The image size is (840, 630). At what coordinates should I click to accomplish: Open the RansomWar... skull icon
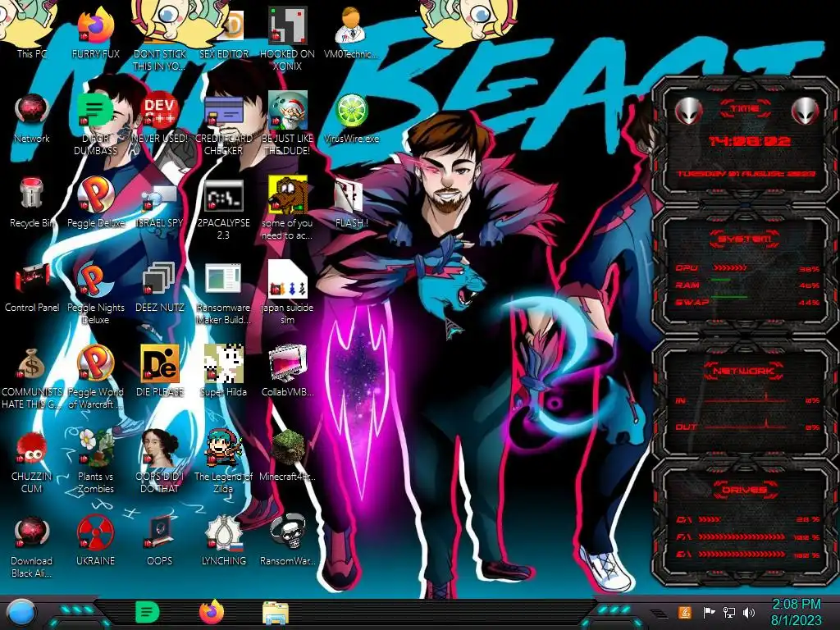[x=288, y=541]
